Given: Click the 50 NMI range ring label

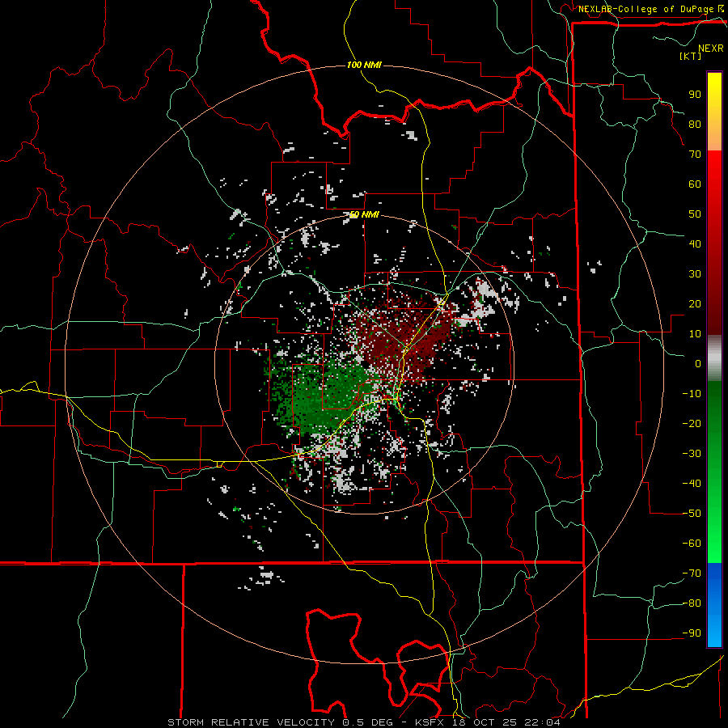Looking at the screenshot, I should [x=364, y=215].
